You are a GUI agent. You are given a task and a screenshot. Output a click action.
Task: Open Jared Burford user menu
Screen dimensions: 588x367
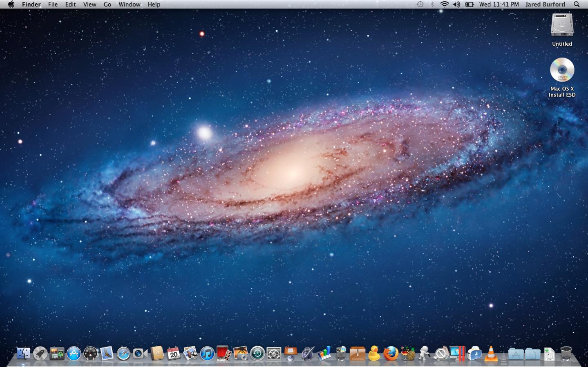tap(545, 4)
